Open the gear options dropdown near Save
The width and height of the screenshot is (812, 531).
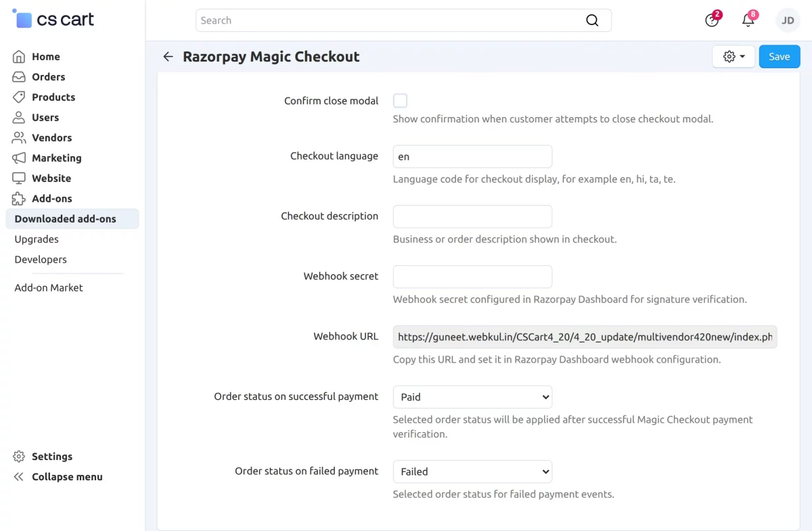click(x=734, y=57)
